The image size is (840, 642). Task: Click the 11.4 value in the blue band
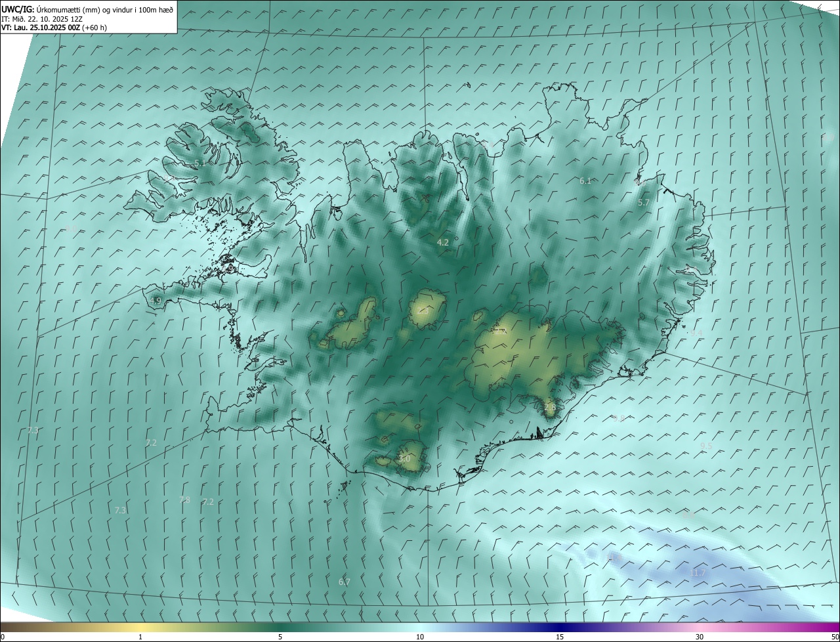[615, 557]
